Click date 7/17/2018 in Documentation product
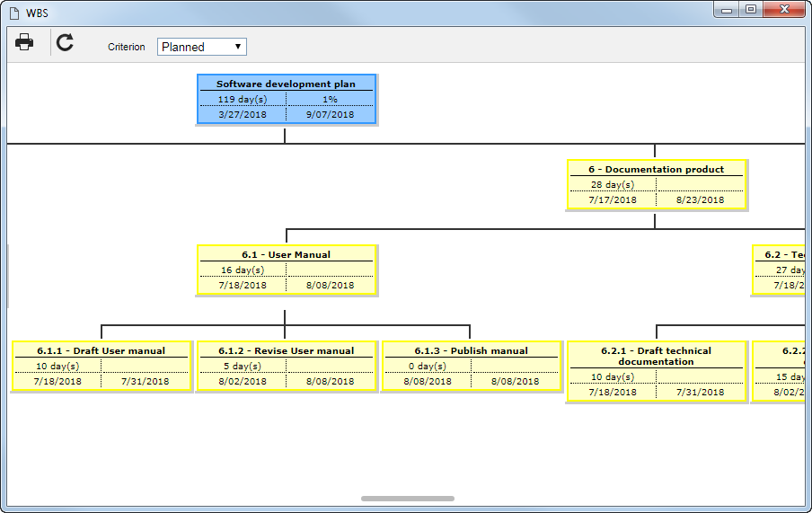Viewport: 812px width, 513px height. [x=613, y=200]
